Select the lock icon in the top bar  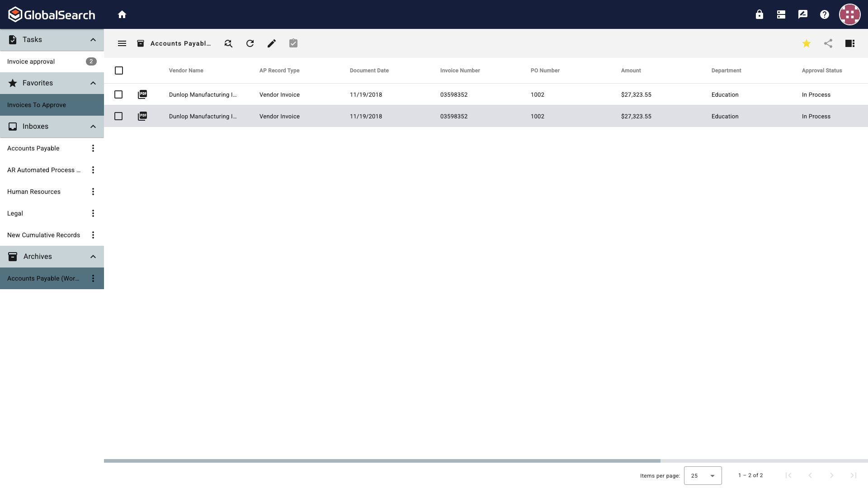(759, 14)
